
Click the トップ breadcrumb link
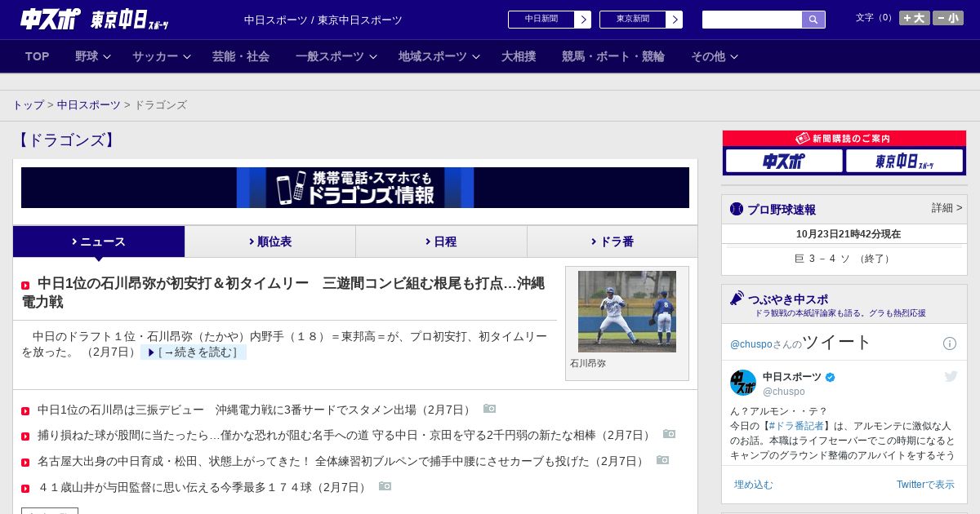coord(28,105)
